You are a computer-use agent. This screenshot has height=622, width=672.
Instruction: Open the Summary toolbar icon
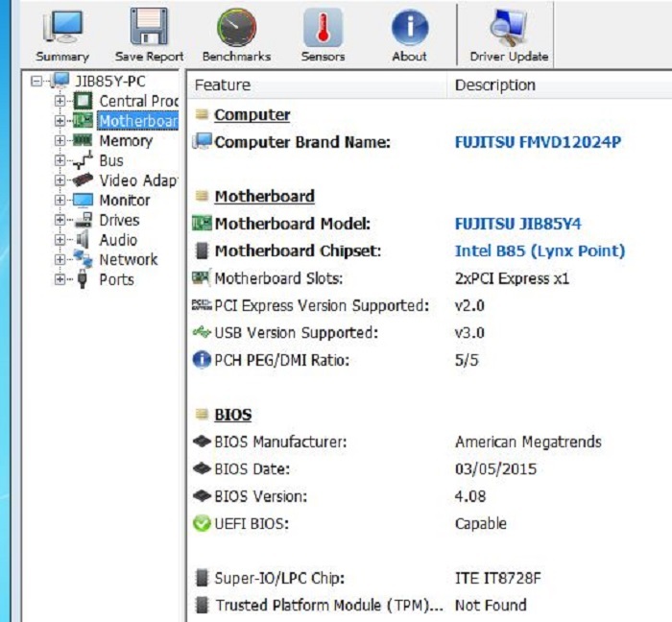pyautogui.click(x=62, y=28)
